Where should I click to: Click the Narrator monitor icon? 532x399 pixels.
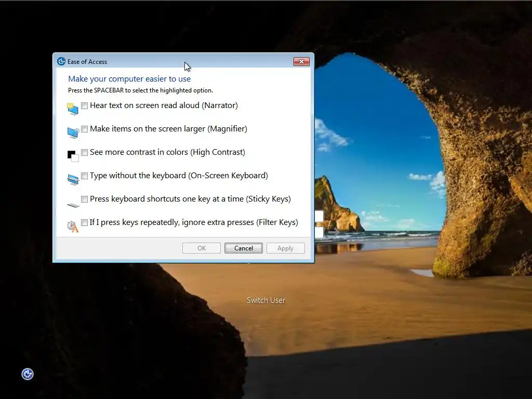[73, 109]
